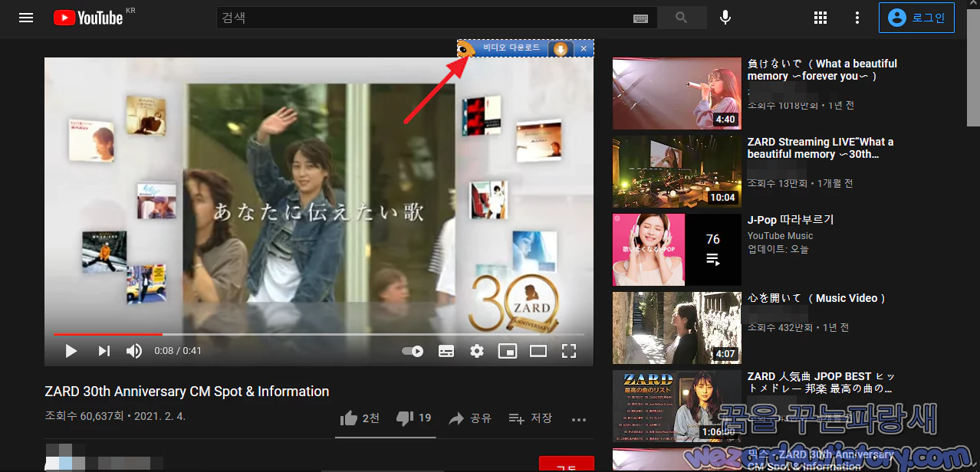Open more actions below the video
Image resolution: width=980 pixels, height=472 pixels.
coord(579,419)
